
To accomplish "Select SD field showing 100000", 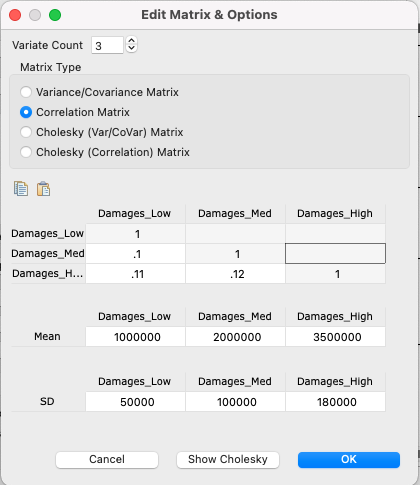I will point(235,402).
